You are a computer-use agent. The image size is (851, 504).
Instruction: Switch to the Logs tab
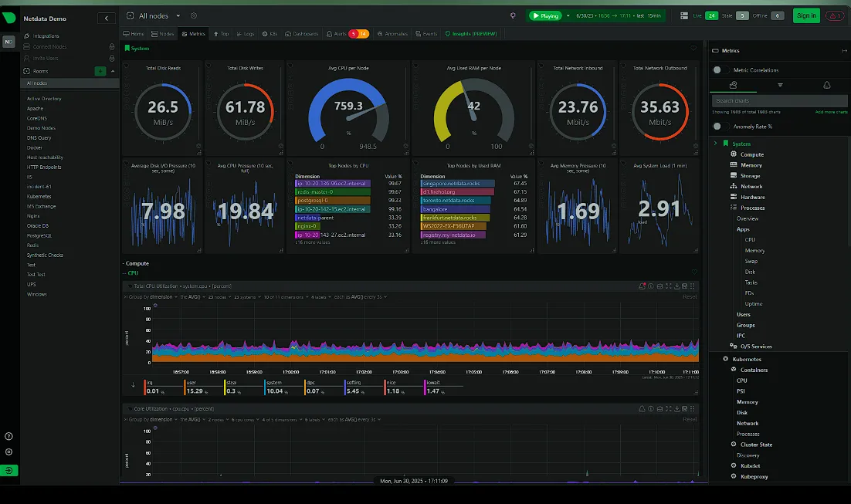tap(246, 34)
